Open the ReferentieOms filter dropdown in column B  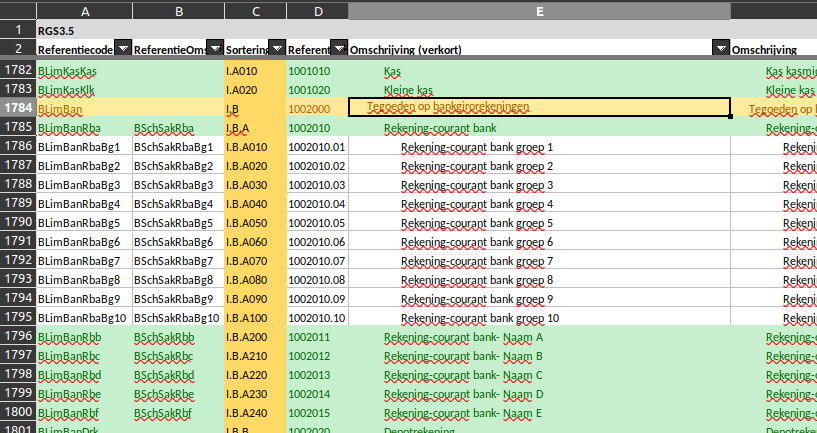tap(215, 49)
